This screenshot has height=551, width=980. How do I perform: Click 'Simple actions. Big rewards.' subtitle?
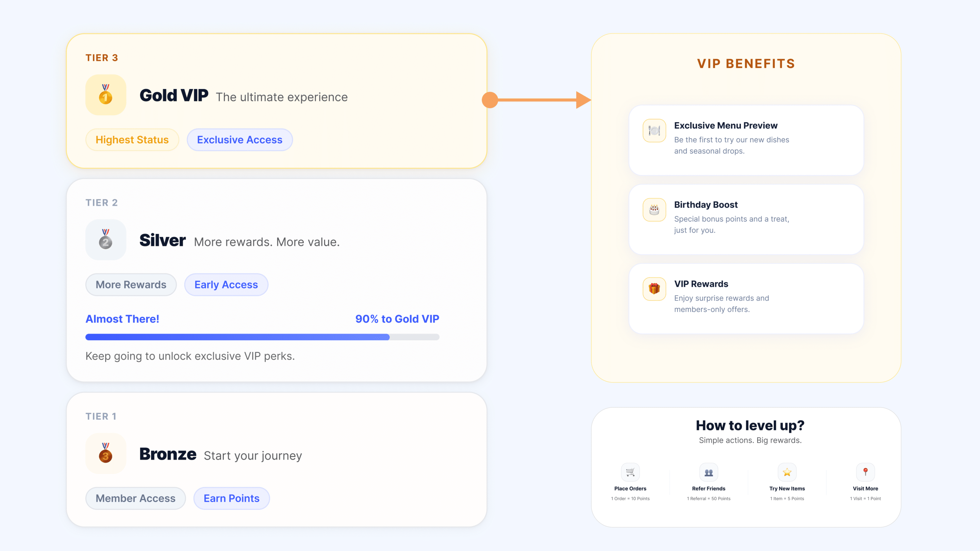click(x=750, y=440)
